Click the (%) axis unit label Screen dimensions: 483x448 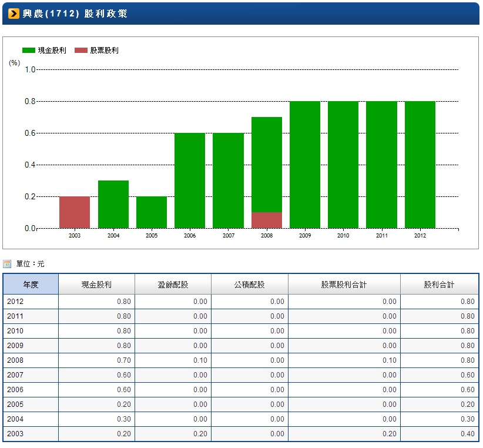15,63
